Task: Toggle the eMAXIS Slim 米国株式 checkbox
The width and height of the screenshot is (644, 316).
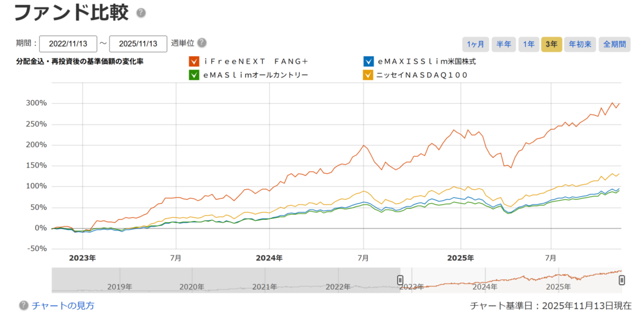Action: (x=369, y=62)
